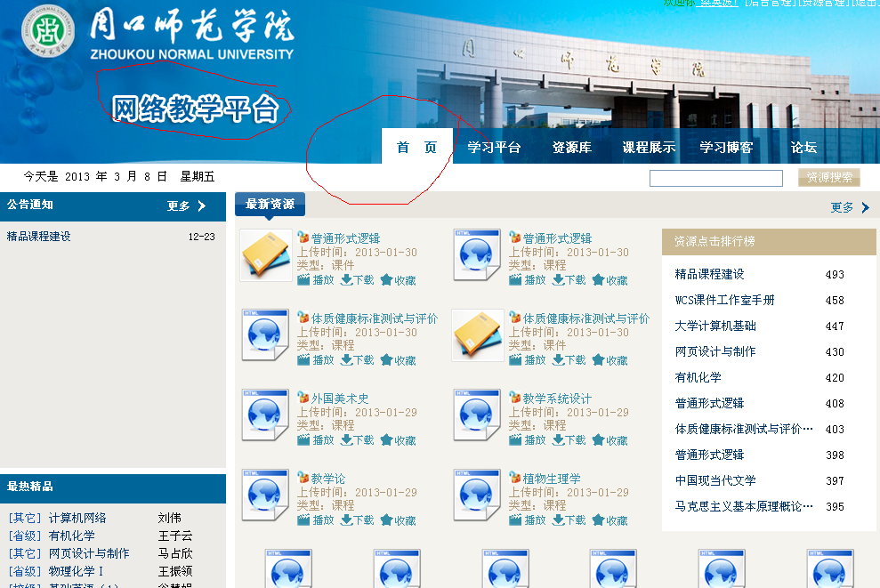Open the 学习平台 navigation tab

coord(494,148)
